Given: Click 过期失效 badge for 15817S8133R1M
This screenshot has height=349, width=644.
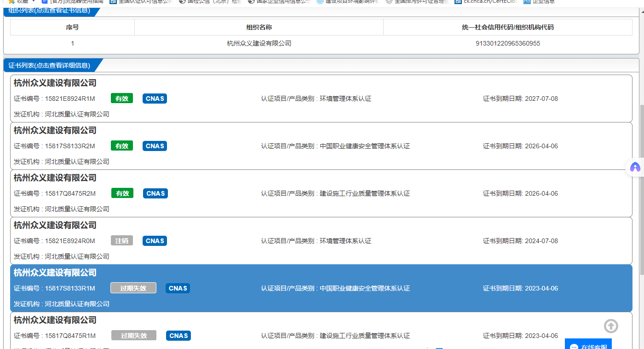Looking at the screenshot, I should click(x=133, y=288).
